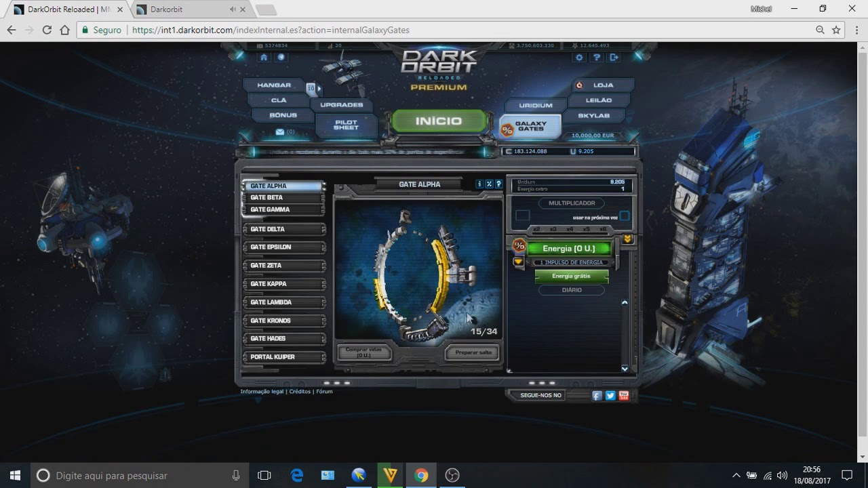868x488 pixels.
Task: Open the Hangar menu
Action: (x=274, y=85)
